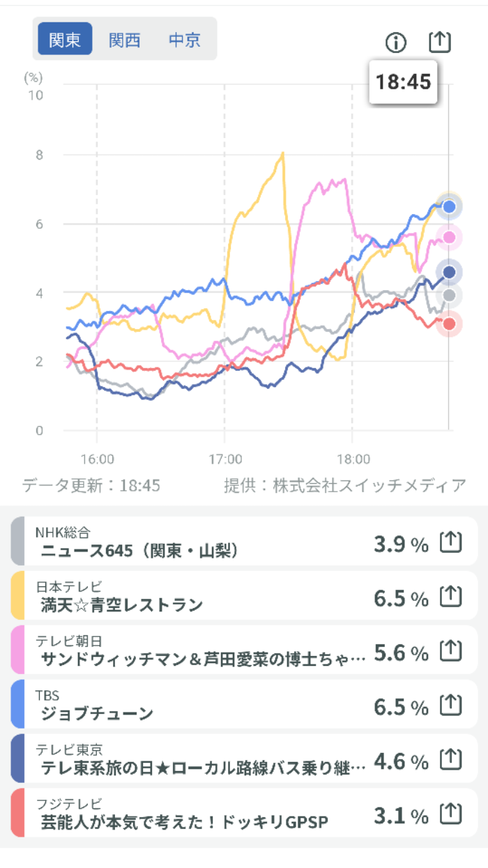Tap the share icon above the chart
488x868 pixels.
point(439,42)
